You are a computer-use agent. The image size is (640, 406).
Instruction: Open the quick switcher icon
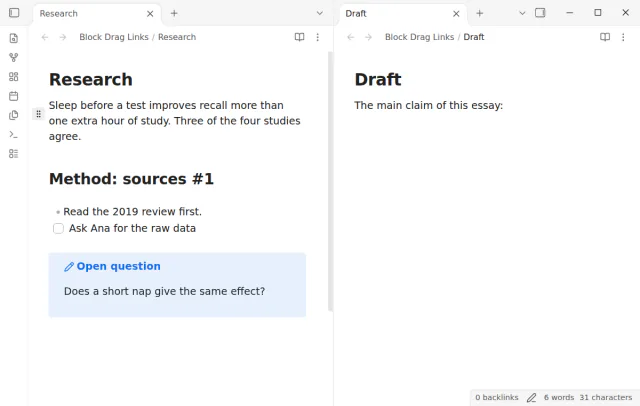click(13, 38)
